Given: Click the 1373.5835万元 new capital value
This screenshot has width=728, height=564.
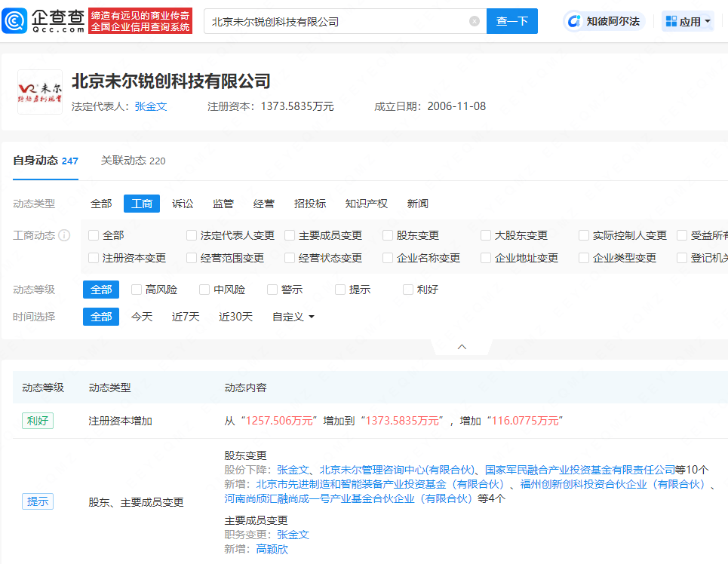Looking at the screenshot, I should 403,421.
